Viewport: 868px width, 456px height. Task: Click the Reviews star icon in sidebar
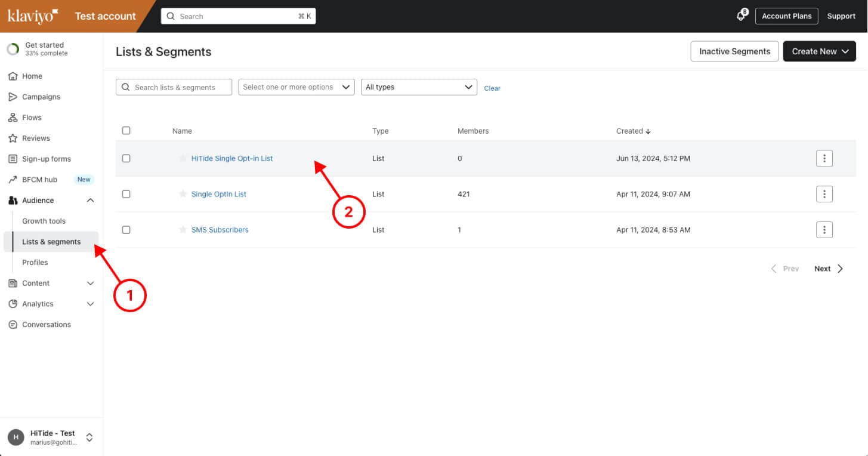[13, 138]
